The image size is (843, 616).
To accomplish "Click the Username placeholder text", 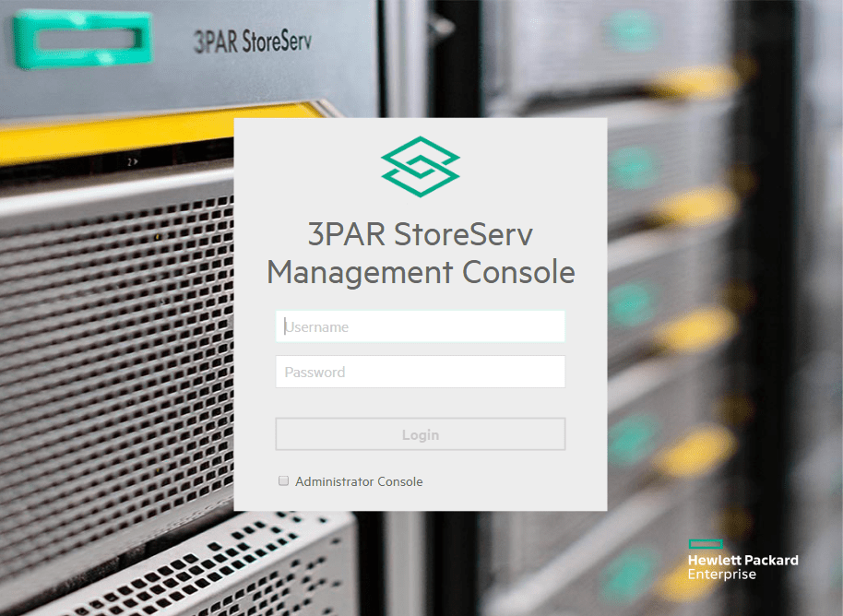I will pyautogui.click(x=317, y=326).
